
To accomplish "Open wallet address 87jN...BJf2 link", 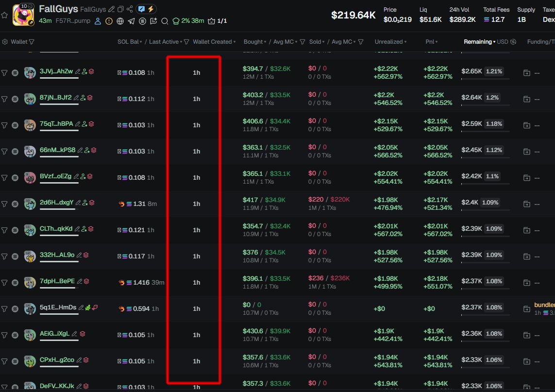I will point(55,98).
